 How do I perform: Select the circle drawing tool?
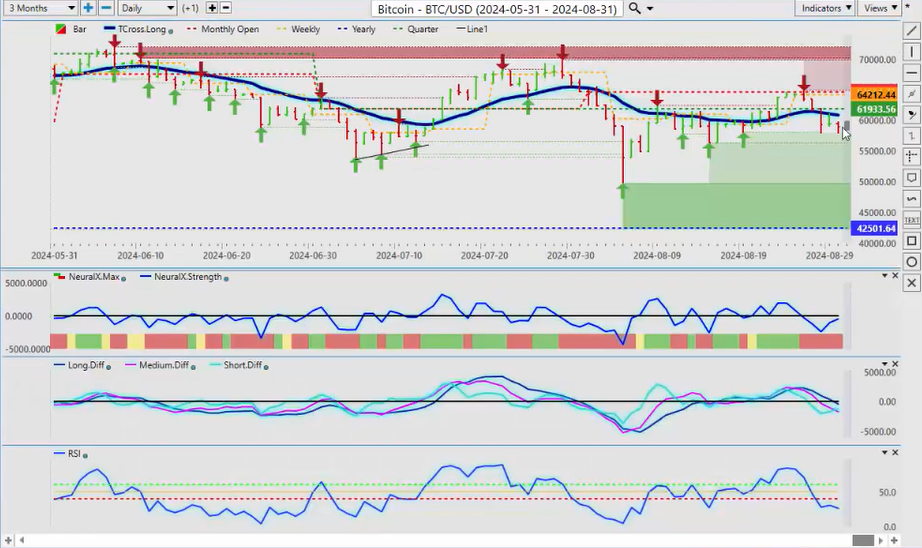pos(912,262)
